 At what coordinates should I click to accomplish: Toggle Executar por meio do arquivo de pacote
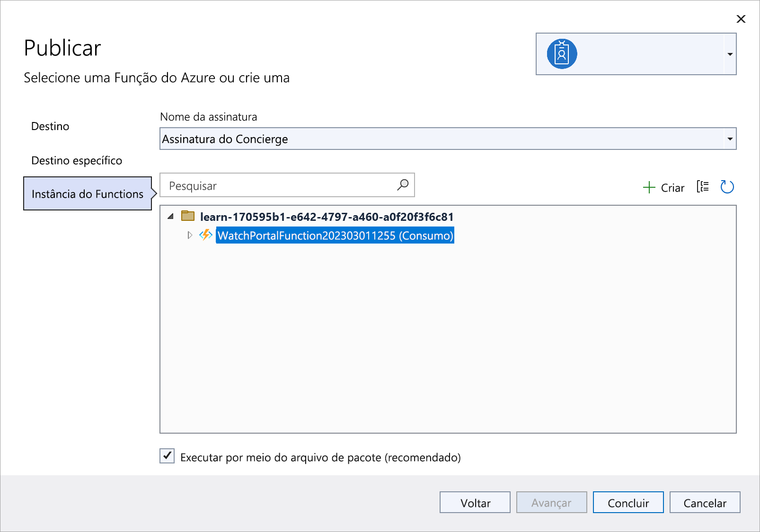pos(167,456)
